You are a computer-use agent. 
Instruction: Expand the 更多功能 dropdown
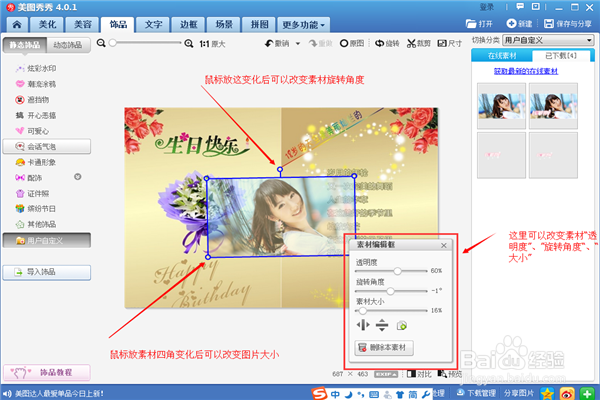pyautogui.click(x=303, y=25)
